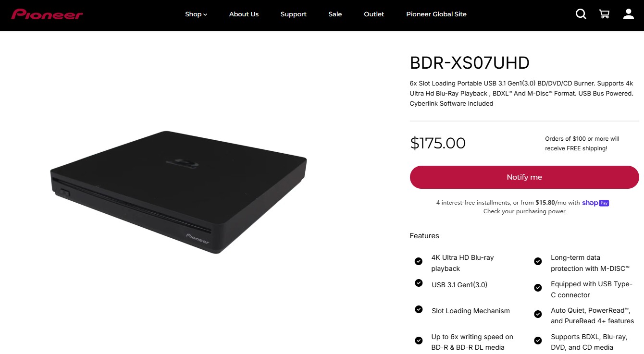Navigate to the Outlet page
Viewport: 644px width, 354px height.
(x=374, y=14)
